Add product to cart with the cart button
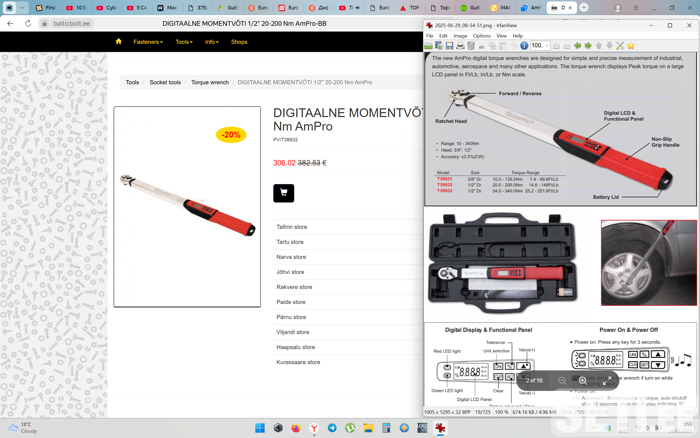This screenshot has height=438, width=700. (283, 193)
